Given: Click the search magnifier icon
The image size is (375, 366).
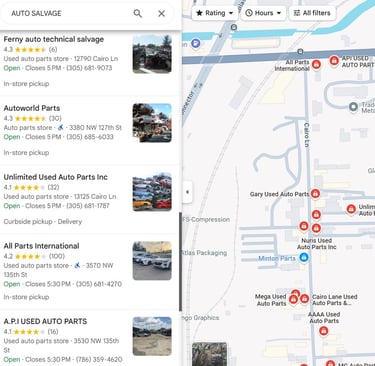Looking at the screenshot, I should click(x=138, y=13).
